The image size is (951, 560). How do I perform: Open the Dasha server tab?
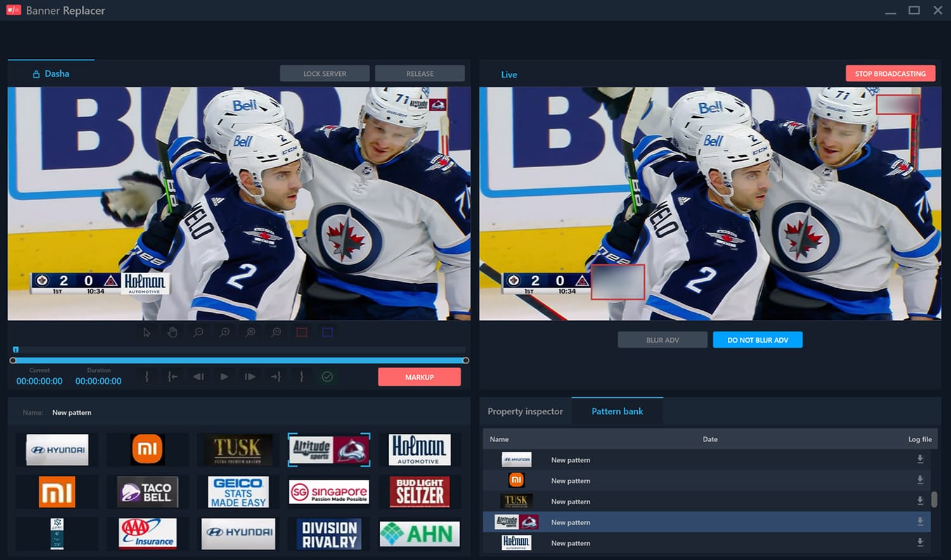point(51,73)
